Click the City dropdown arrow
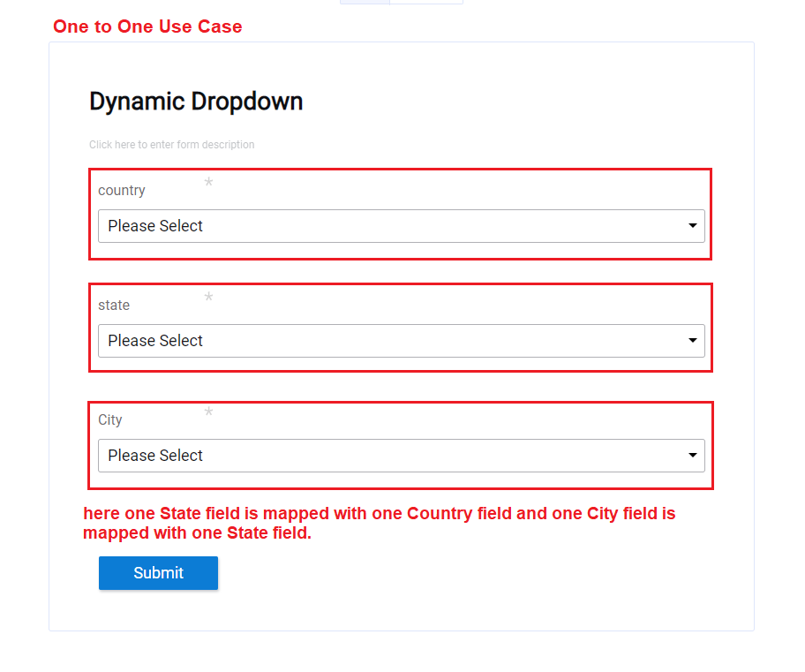Screen dimensions: 805x672 693,456
